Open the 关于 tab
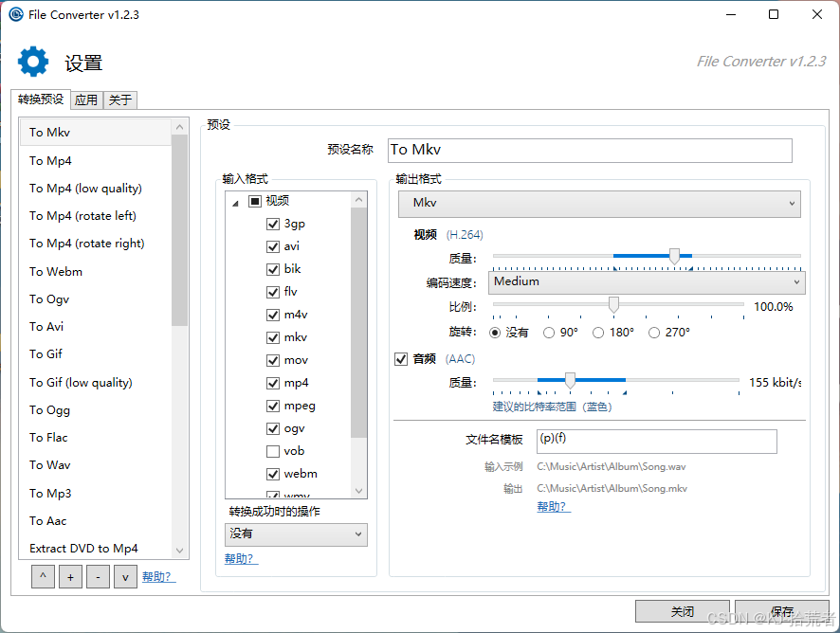 120,99
